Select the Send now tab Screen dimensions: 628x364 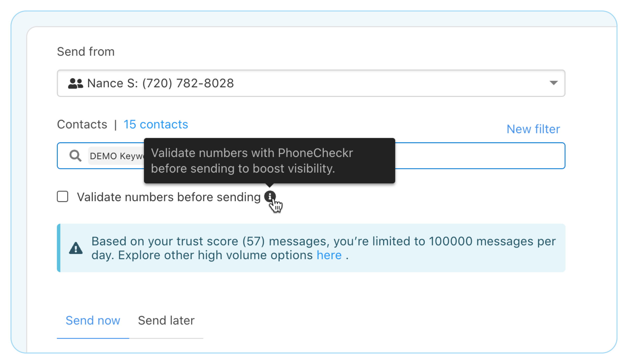(x=93, y=320)
